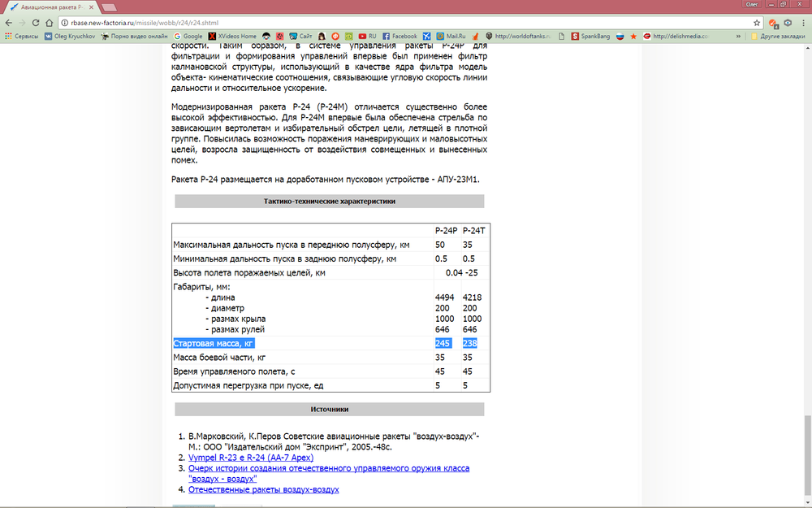The height and width of the screenshot is (508, 812).
Task: Open the Mail.Ru bookmark
Action: coord(451,37)
